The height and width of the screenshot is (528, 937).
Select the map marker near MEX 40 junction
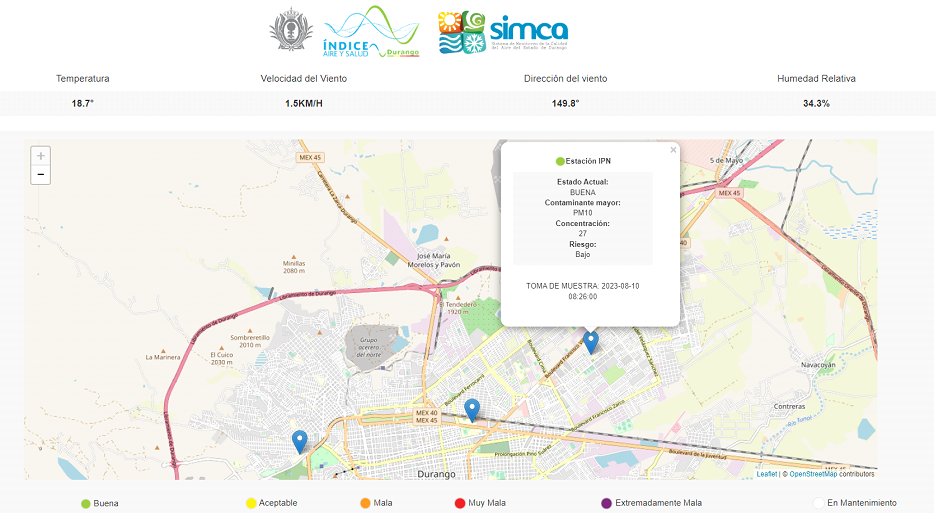[x=472, y=410]
